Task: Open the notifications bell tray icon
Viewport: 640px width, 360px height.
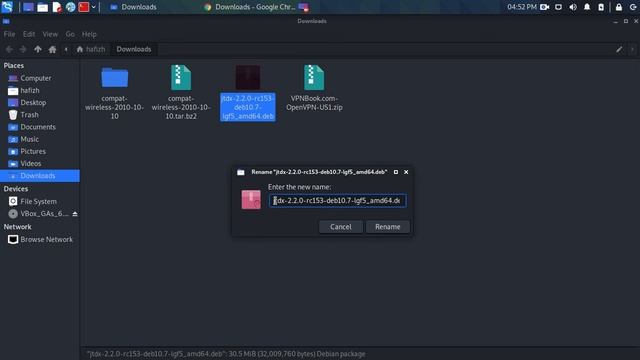Action: (x=587, y=7)
